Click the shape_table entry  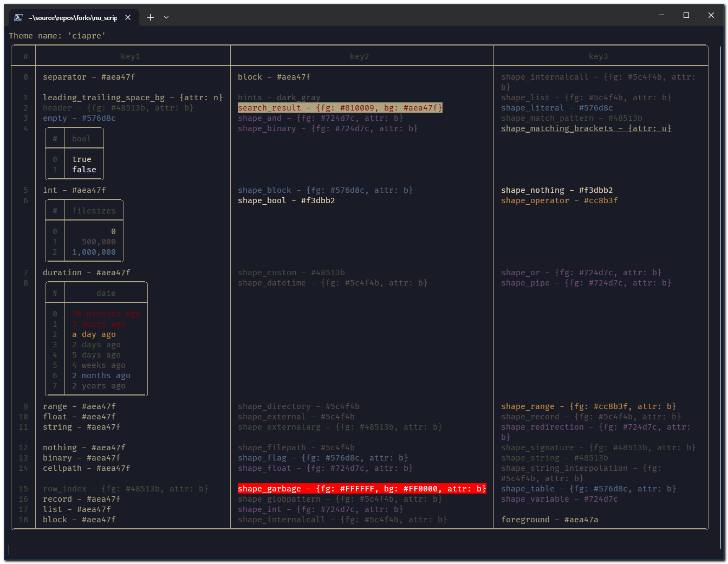click(x=589, y=489)
